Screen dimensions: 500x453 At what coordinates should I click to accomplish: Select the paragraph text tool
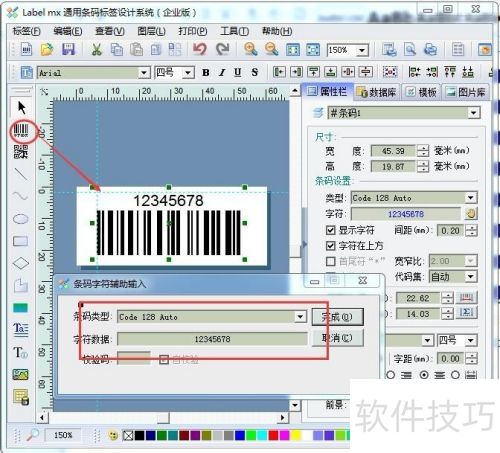point(21,329)
